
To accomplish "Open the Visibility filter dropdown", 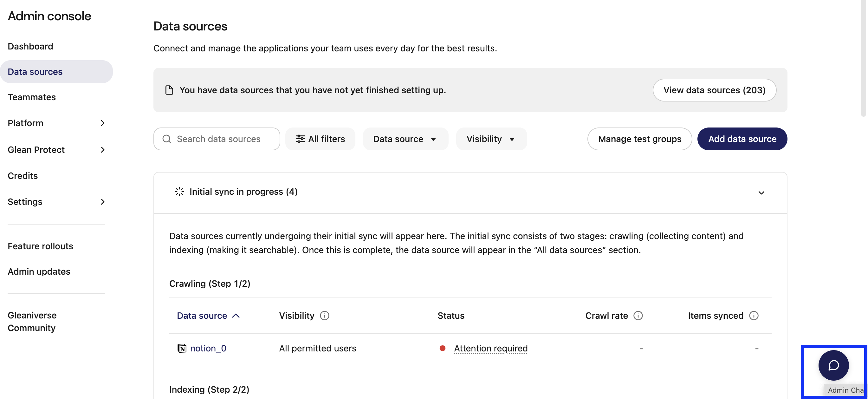I will tap(491, 139).
